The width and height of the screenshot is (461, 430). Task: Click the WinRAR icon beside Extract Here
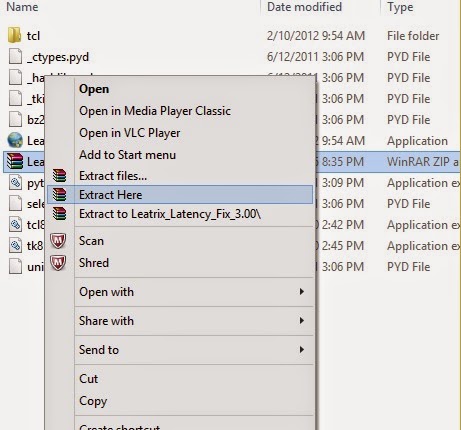pos(59,194)
